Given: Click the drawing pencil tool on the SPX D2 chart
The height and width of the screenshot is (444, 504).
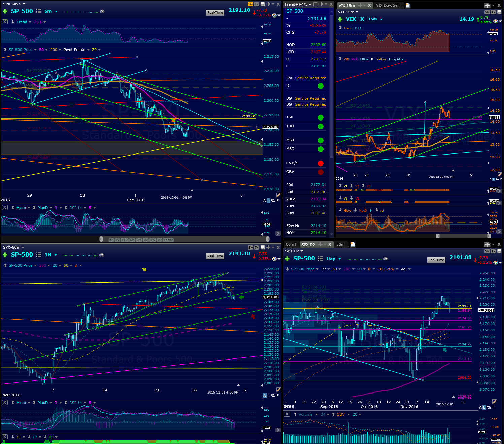Looking at the screenshot, I should [x=494, y=402].
